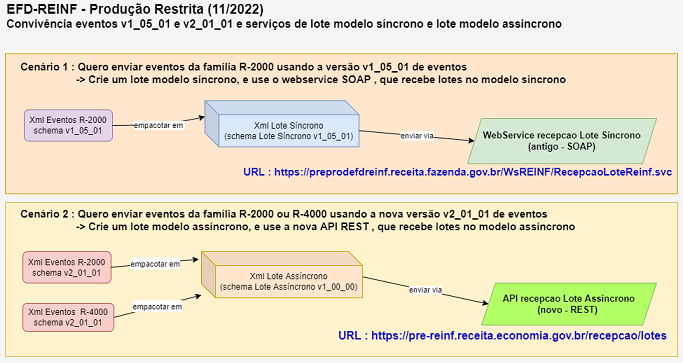Click the 'enviar via' label in Cenário 2

pyautogui.click(x=426, y=290)
